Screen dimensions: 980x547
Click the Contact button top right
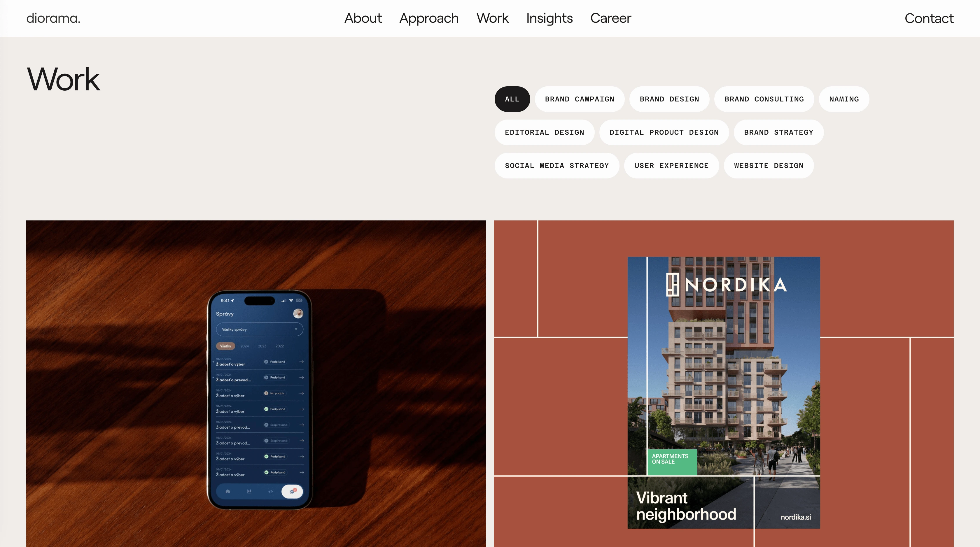[930, 18]
